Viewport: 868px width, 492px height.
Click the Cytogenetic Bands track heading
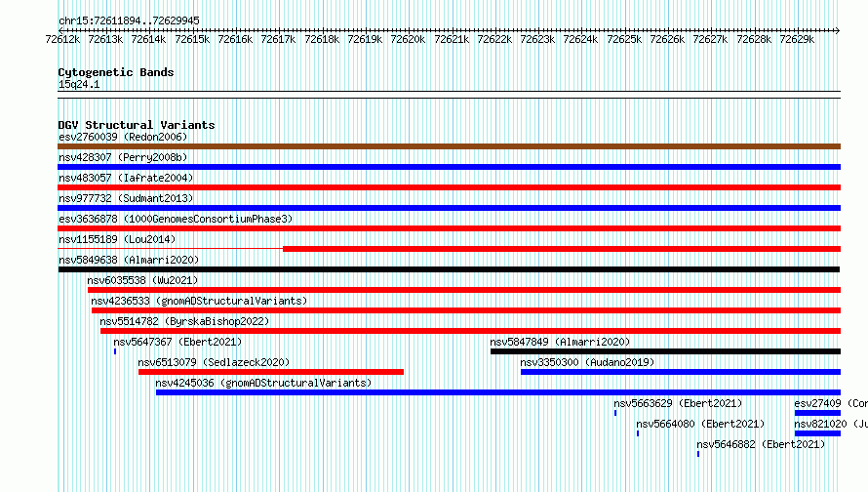[116, 72]
